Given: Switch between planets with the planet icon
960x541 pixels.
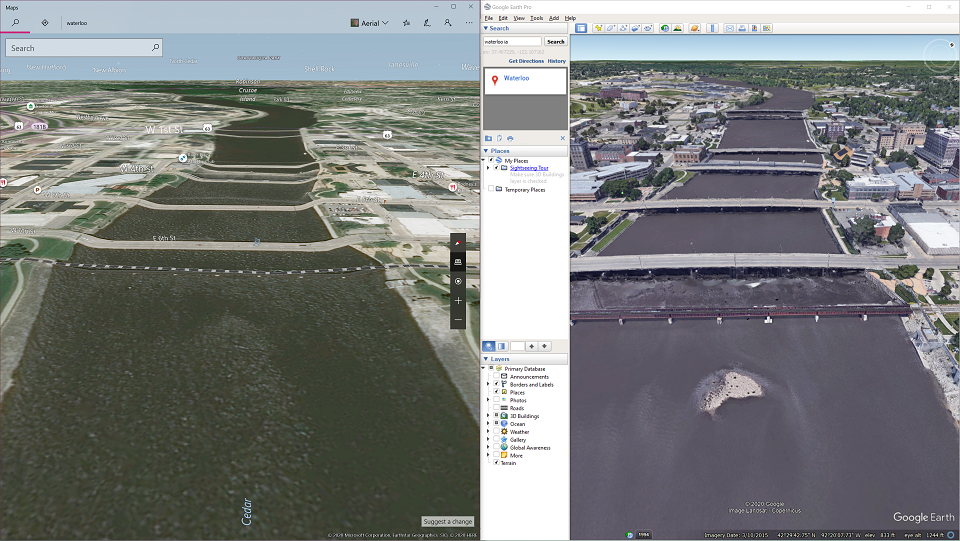Looking at the screenshot, I should (x=695, y=28).
